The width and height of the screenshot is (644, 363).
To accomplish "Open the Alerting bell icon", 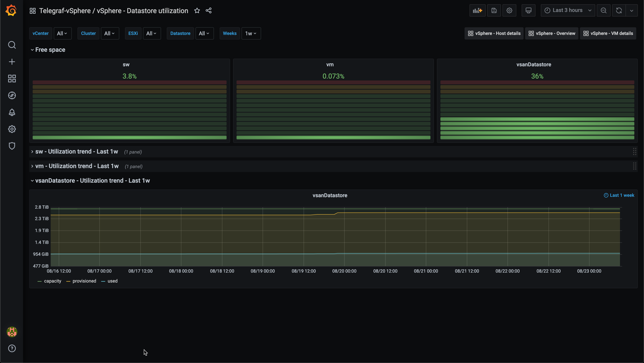I will coord(12,112).
